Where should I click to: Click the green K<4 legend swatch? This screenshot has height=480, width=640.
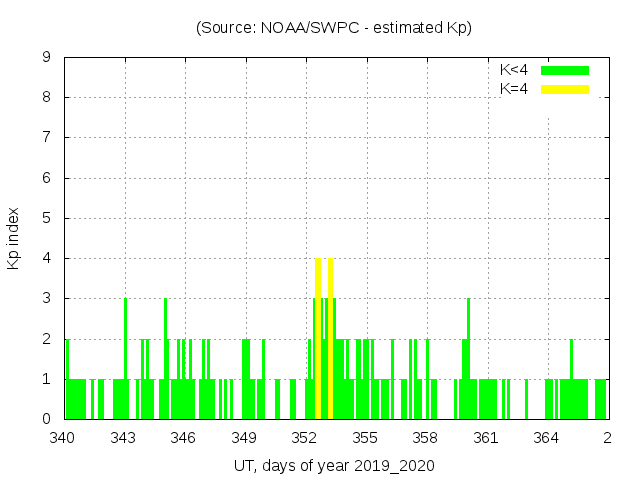pos(565,70)
